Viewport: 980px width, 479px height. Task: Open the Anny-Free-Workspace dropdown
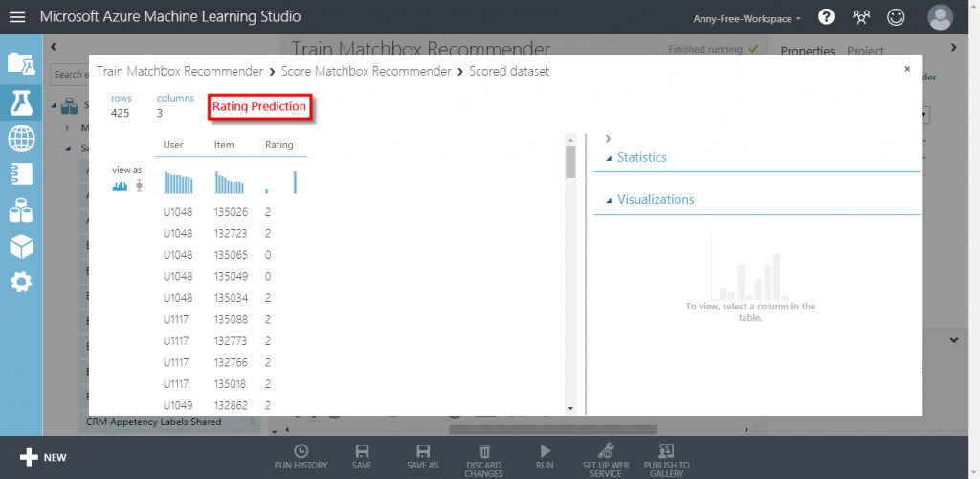coord(746,19)
